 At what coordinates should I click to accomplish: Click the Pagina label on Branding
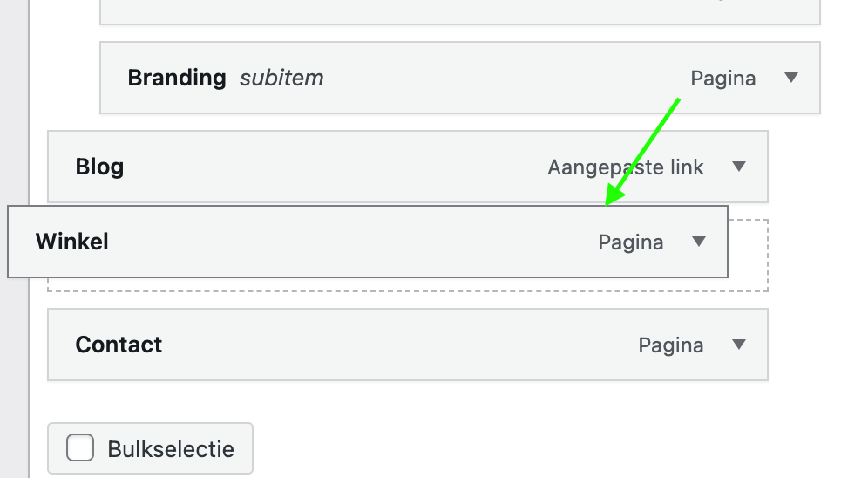723,79
